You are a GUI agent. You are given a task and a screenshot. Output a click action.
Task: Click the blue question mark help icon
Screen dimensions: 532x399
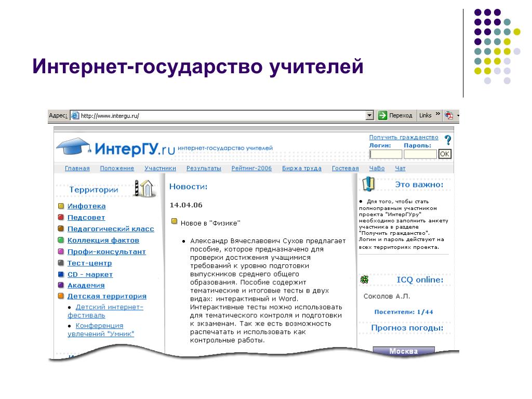[448, 140]
